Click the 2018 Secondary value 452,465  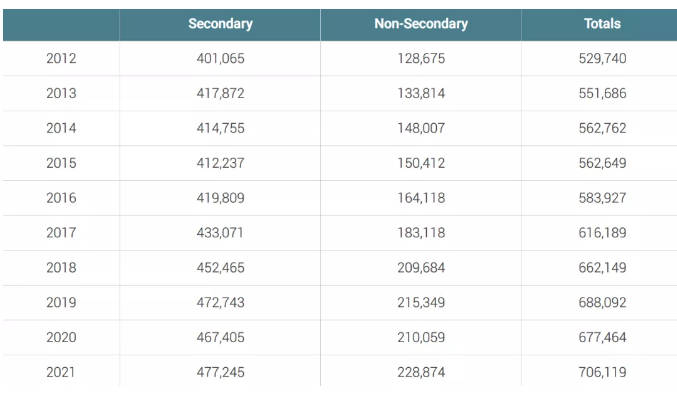pos(220,268)
